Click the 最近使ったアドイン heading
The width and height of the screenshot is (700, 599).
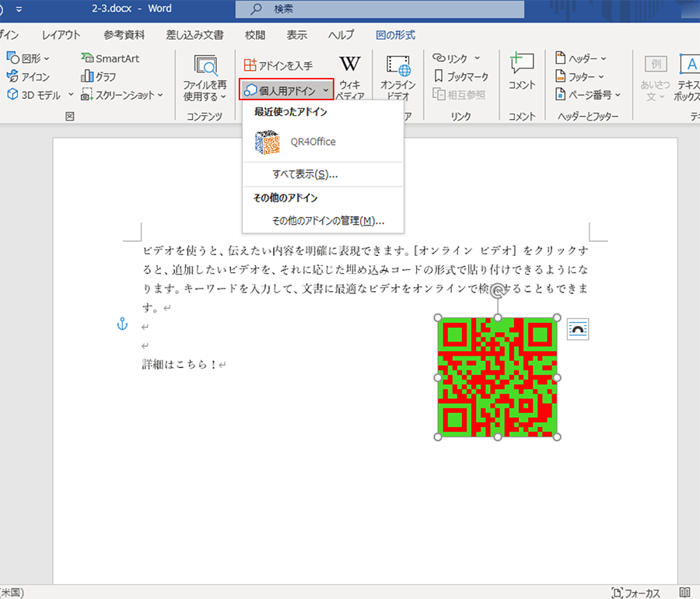[291, 111]
